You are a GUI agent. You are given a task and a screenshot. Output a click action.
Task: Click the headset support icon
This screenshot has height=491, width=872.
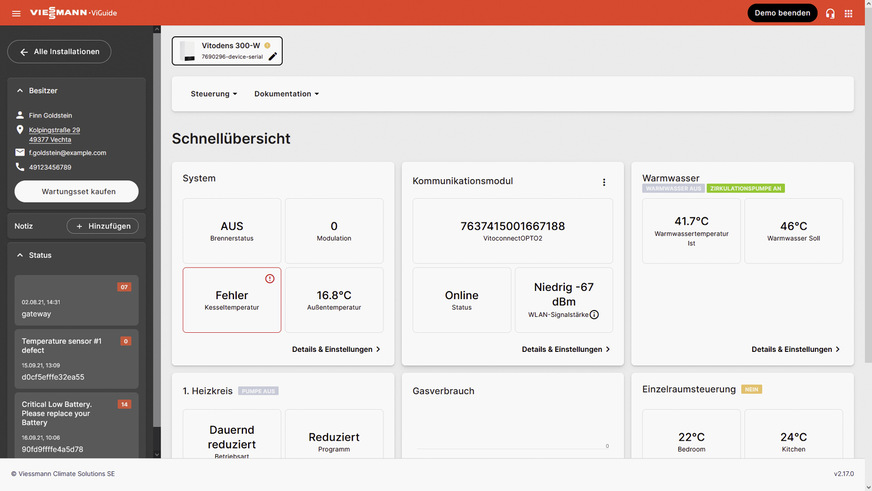click(x=830, y=13)
